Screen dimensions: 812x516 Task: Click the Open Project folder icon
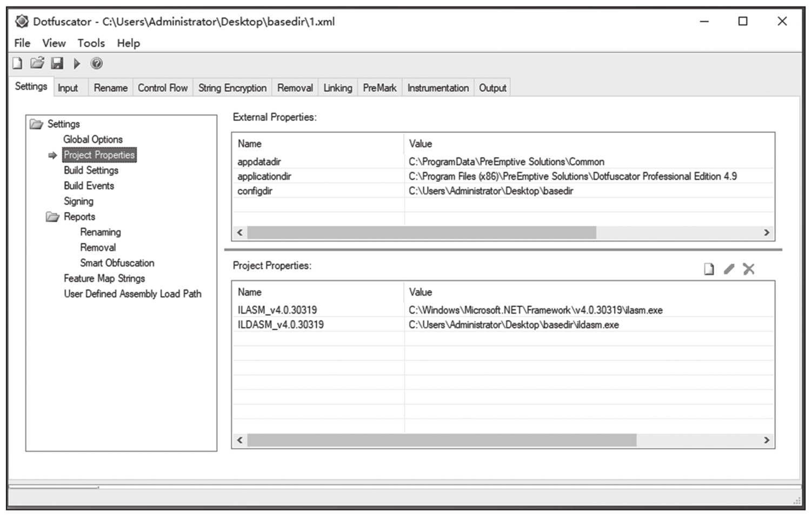pos(37,63)
